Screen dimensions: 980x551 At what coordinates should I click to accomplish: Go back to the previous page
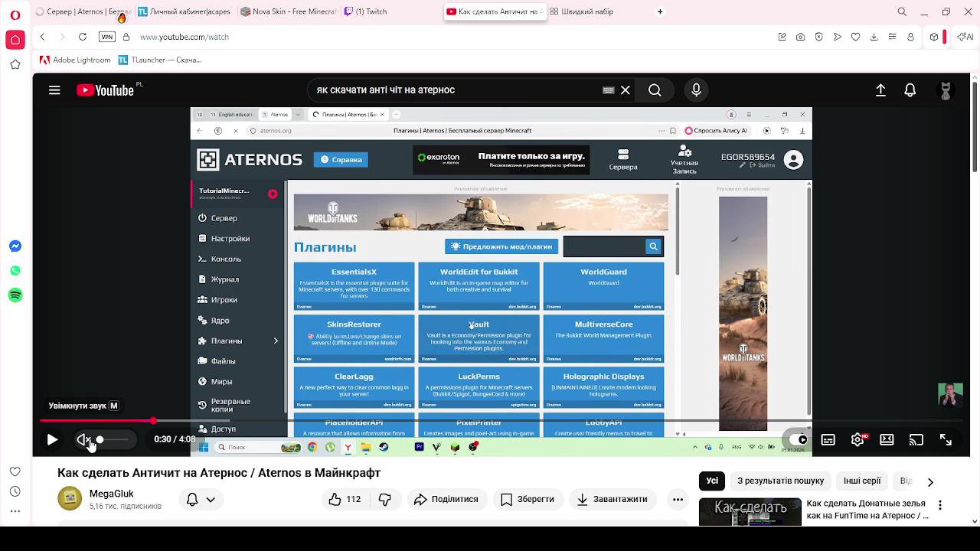pyautogui.click(x=43, y=37)
